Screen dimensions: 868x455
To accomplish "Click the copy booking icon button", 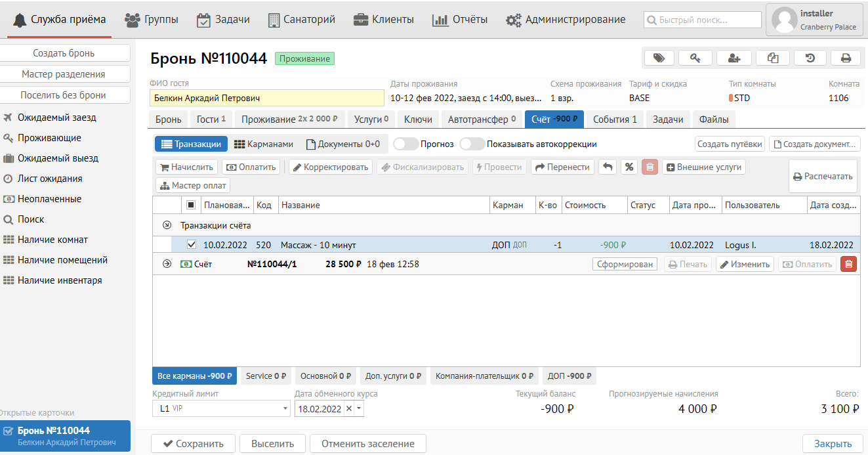I will click(x=773, y=58).
